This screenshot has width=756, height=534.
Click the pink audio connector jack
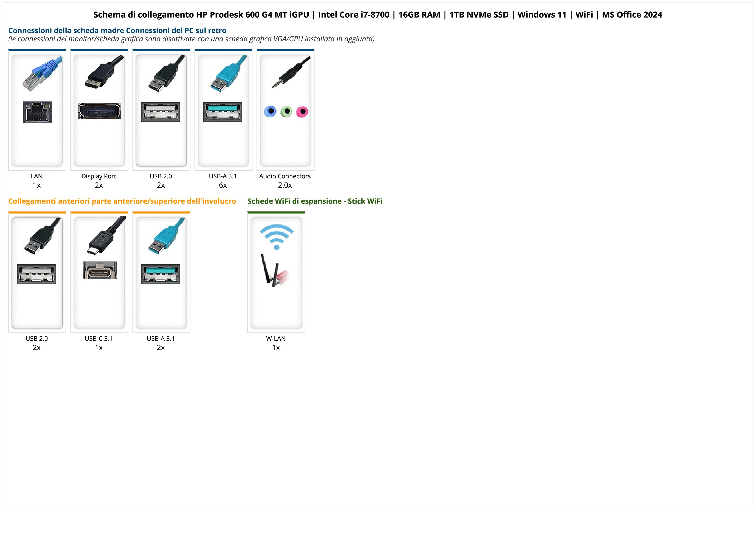point(302,112)
